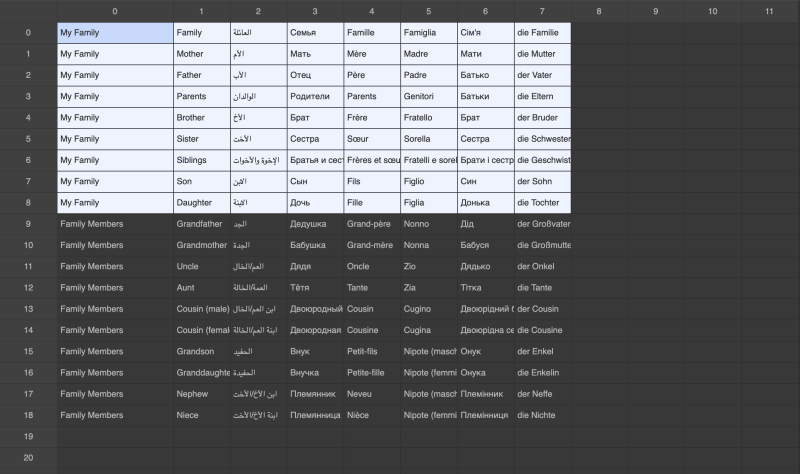Click the German cell 'der Enkel'
Screen dimensions: 800x474
coord(543,352)
